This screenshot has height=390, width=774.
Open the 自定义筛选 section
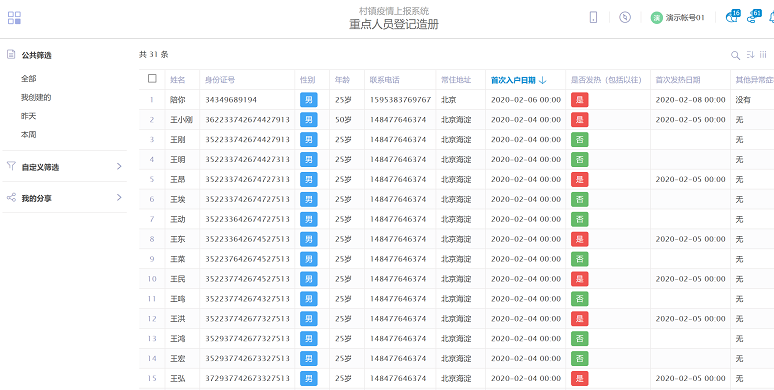point(64,167)
